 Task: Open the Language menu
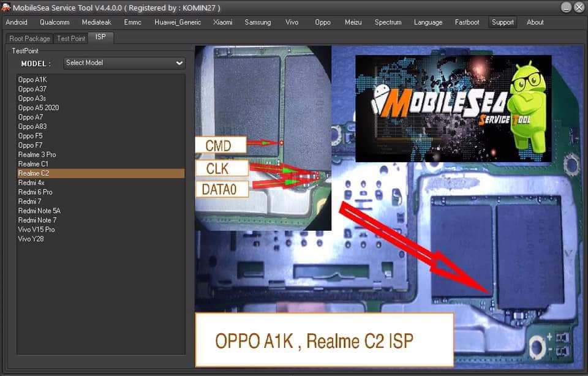428,22
